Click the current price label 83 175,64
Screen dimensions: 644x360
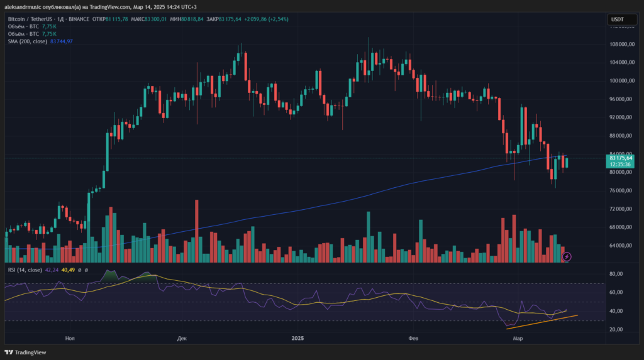(x=621, y=158)
